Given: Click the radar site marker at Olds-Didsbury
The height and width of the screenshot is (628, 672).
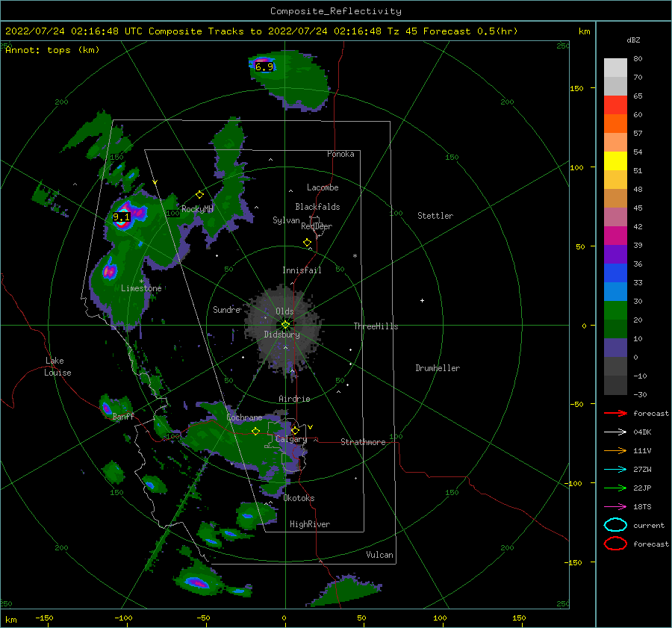Looking at the screenshot, I should (x=285, y=325).
